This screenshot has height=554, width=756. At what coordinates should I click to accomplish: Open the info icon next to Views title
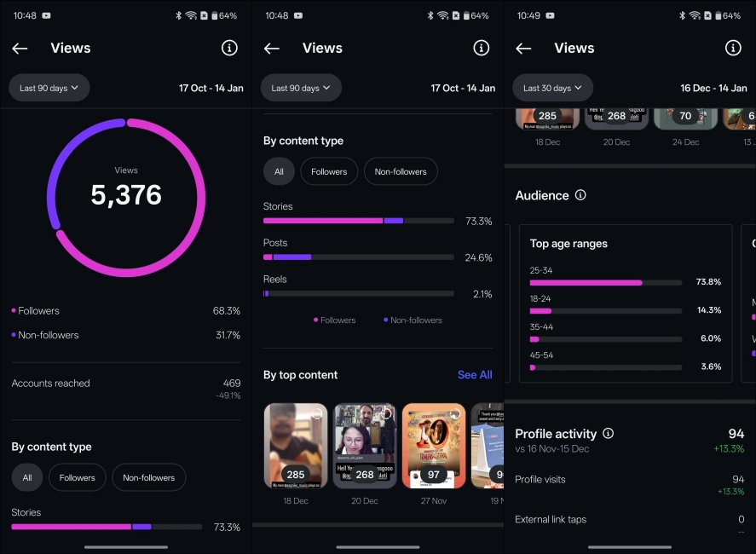point(229,49)
